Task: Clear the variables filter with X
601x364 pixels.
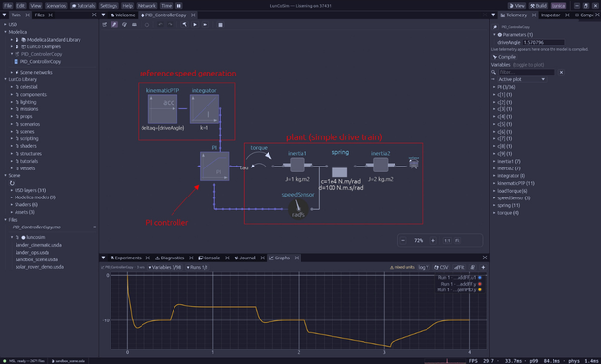Action: pyautogui.click(x=561, y=72)
